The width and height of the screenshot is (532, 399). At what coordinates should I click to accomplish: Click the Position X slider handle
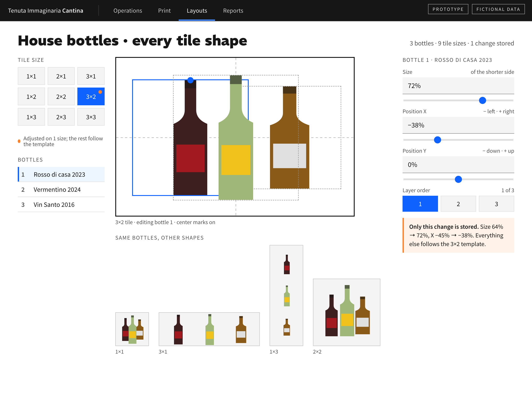click(438, 140)
